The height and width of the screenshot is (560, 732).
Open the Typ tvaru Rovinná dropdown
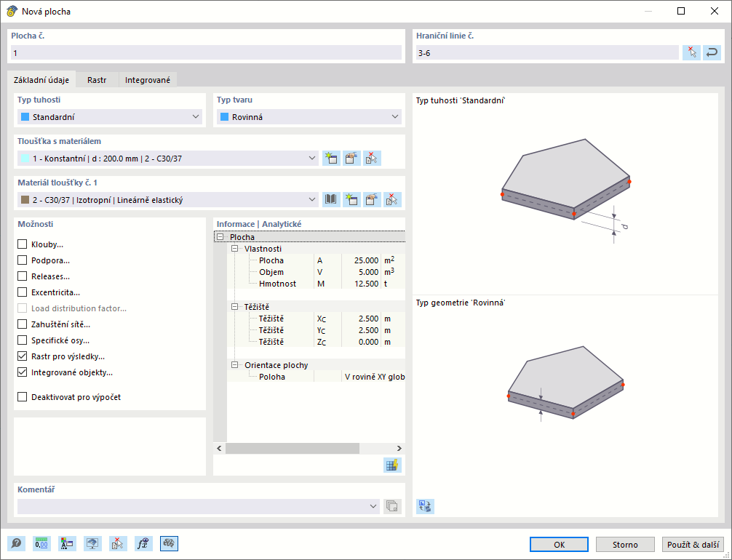[309, 117]
